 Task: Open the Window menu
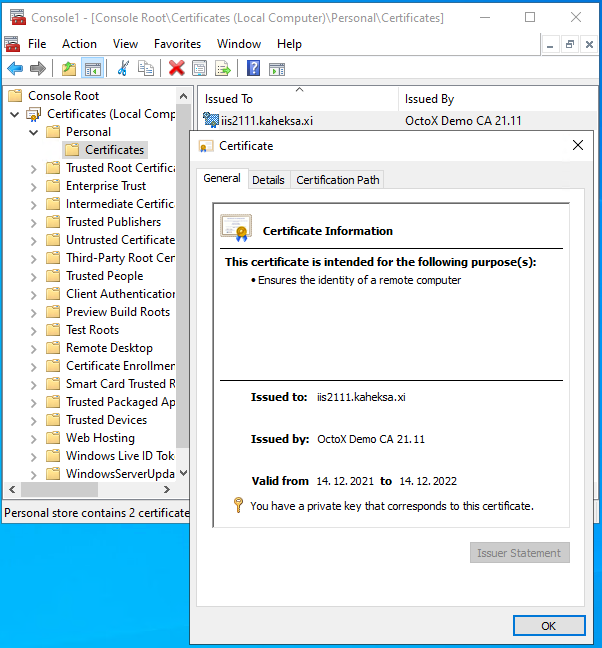pyautogui.click(x=239, y=44)
